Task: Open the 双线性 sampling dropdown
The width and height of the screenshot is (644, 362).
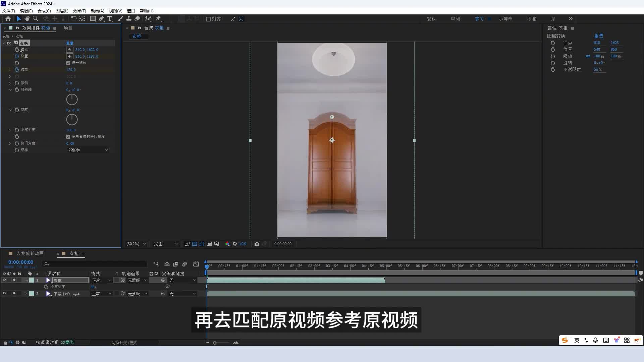Action: click(88, 150)
